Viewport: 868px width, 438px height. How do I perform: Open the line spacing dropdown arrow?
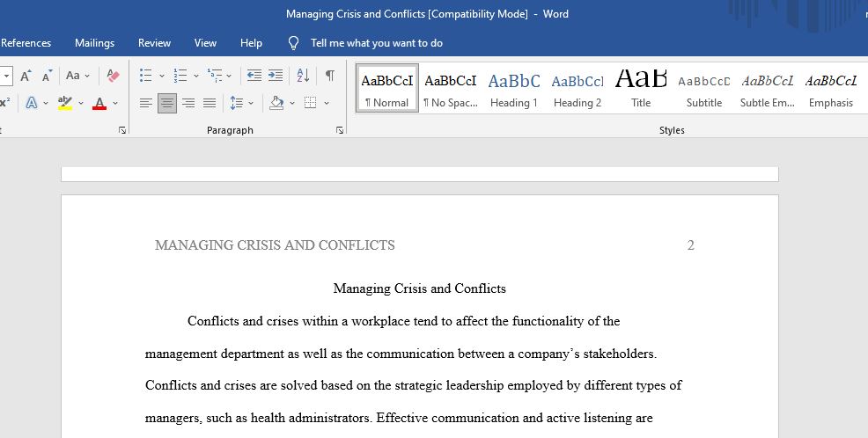click(x=251, y=103)
